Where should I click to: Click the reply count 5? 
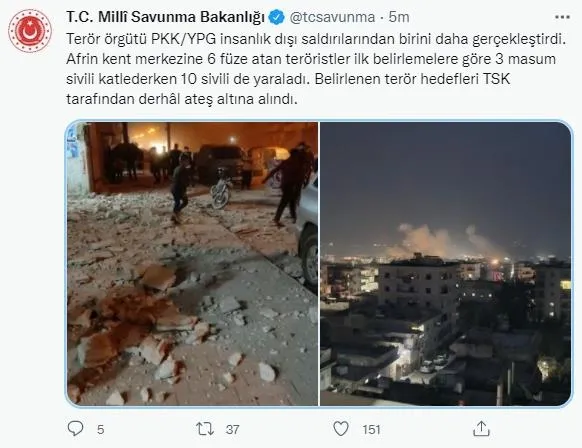101,429
